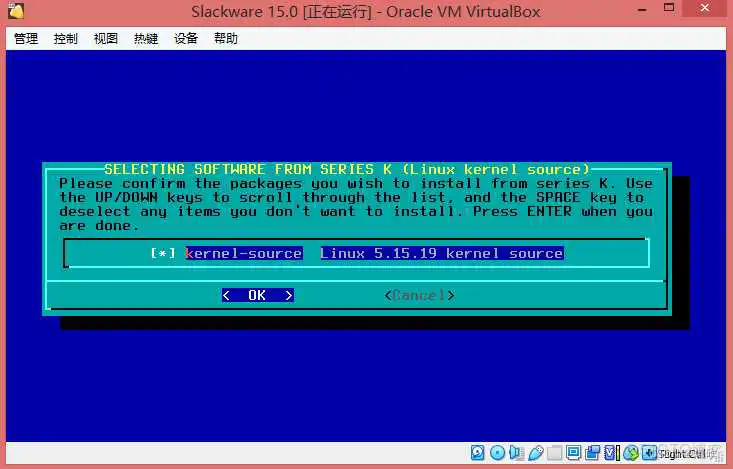Toggle the [*] checkbox for kernel-source
This screenshot has width=733, height=469.
tap(163, 253)
